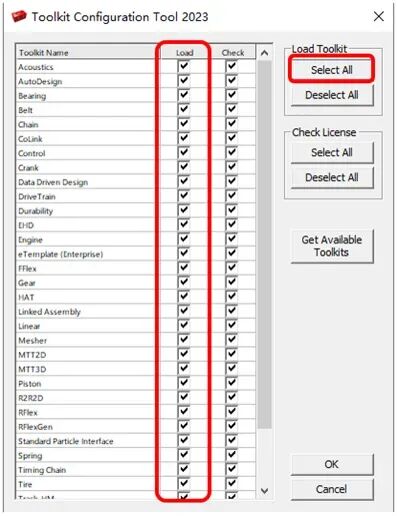Screen dimensions: 397x516
Task: Click Deselect All under Check License
Action: 332,177
